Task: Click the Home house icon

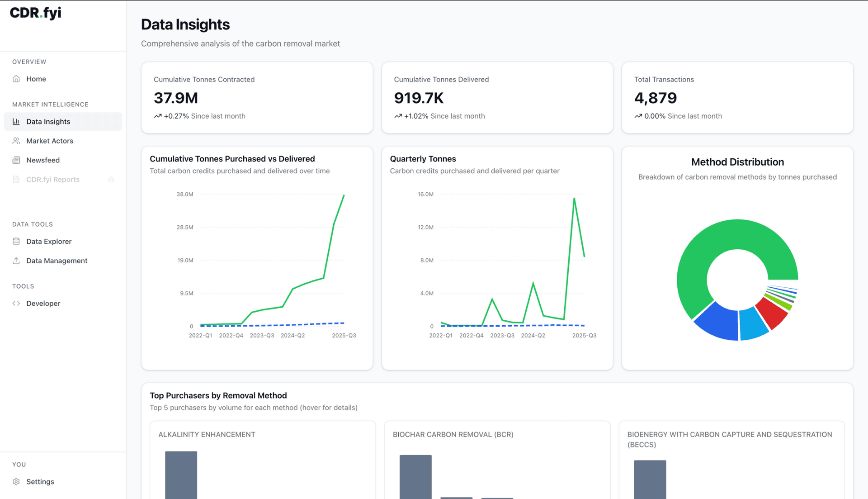Action: point(16,79)
